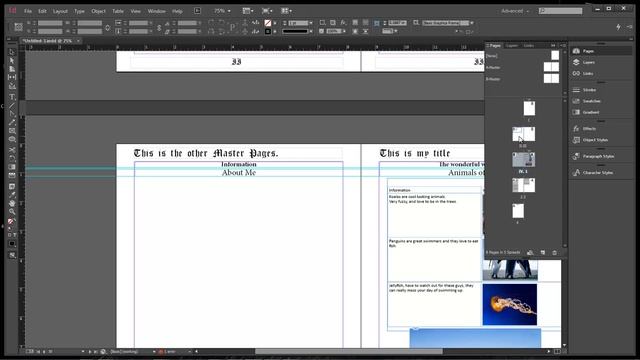
Task: Select the [None] master row
Action: point(522,56)
